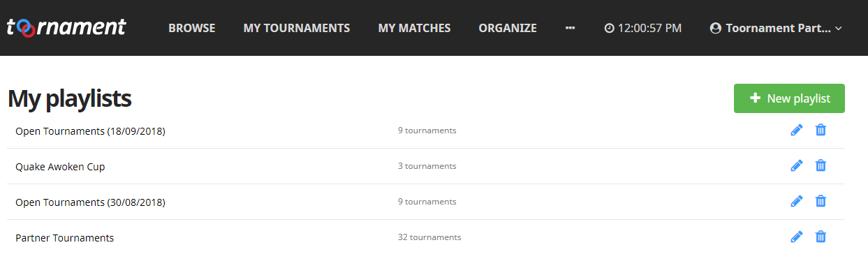Edit the Open Tournaments (30/08/2018) playlist
The image size is (868, 268).
pos(797,201)
